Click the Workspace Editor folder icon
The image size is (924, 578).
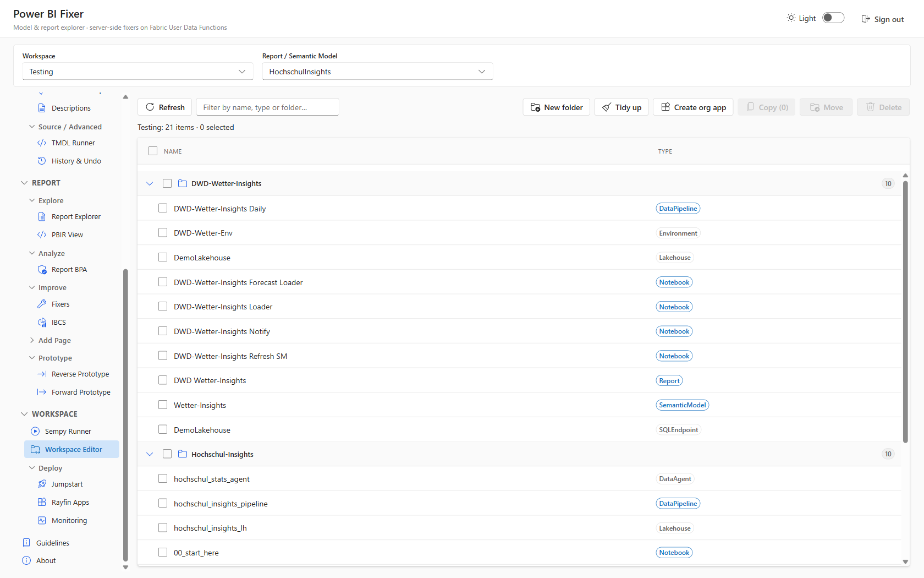tap(35, 449)
